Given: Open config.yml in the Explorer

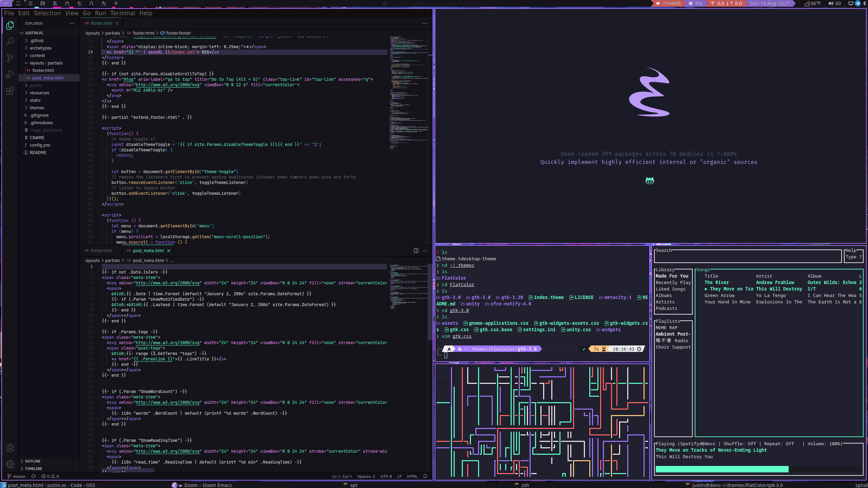Looking at the screenshot, I should pyautogui.click(x=40, y=145).
